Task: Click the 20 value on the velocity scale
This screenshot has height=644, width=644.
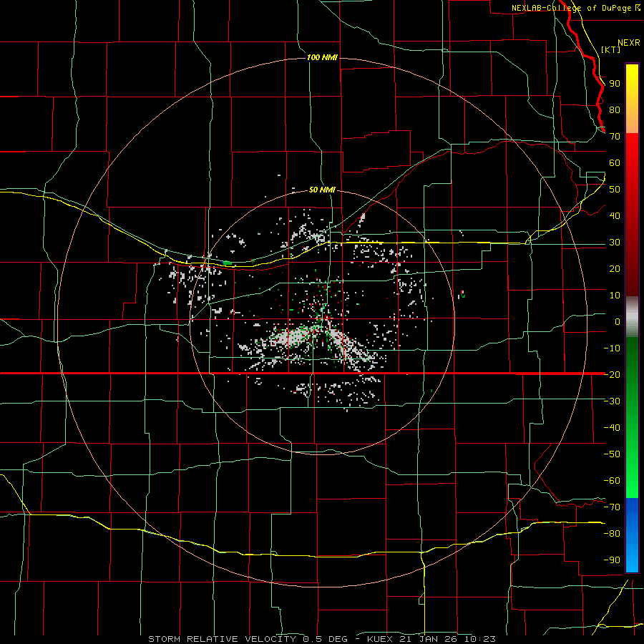Action: pyautogui.click(x=615, y=268)
